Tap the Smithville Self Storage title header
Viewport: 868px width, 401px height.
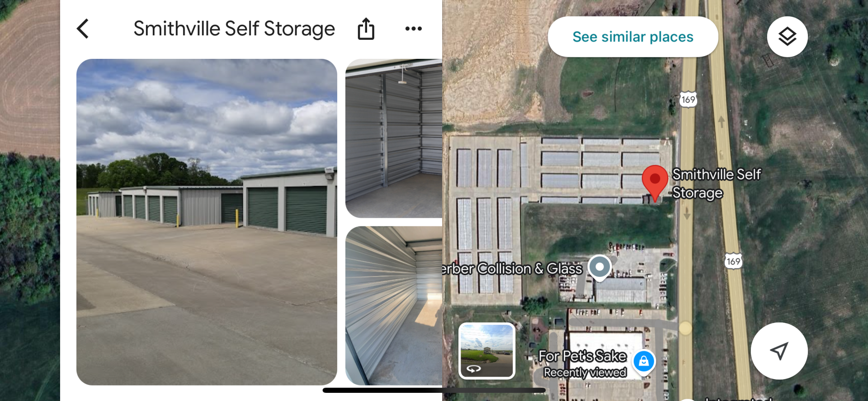234,29
